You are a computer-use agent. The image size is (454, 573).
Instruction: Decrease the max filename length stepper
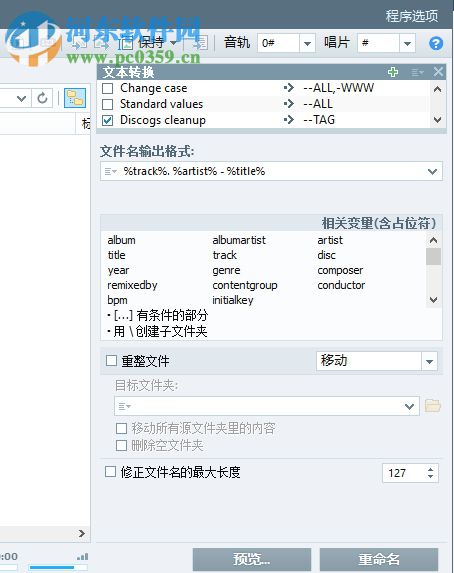tap(431, 477)
